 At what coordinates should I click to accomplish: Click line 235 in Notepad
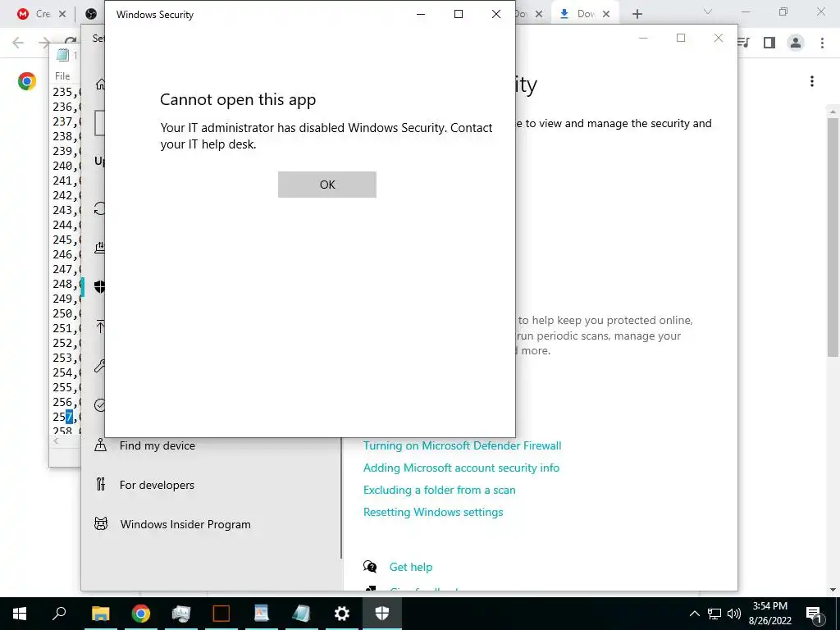(x=66, y=92)
